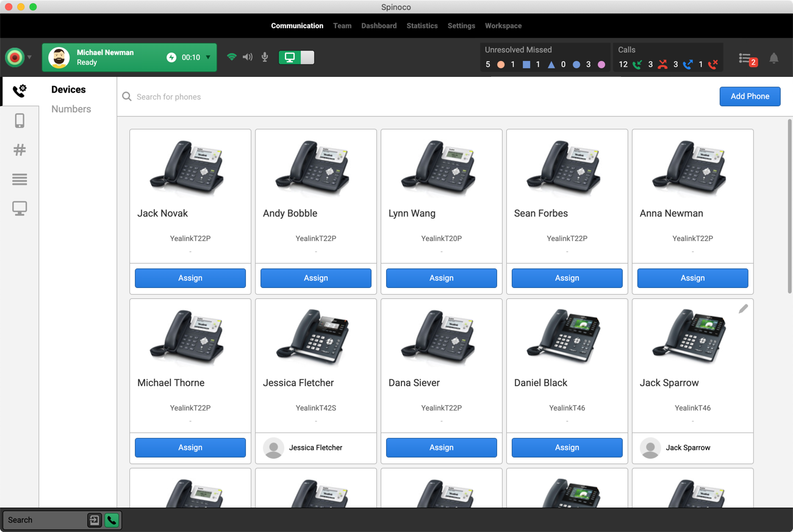
Task: Click the Add Phone button
Action: tap(750, 96)
